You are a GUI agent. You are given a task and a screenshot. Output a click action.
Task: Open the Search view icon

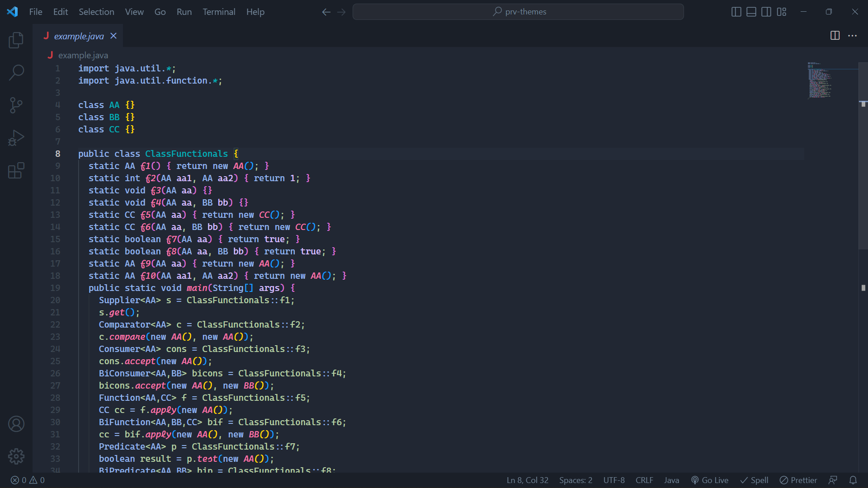click(16, 72)
